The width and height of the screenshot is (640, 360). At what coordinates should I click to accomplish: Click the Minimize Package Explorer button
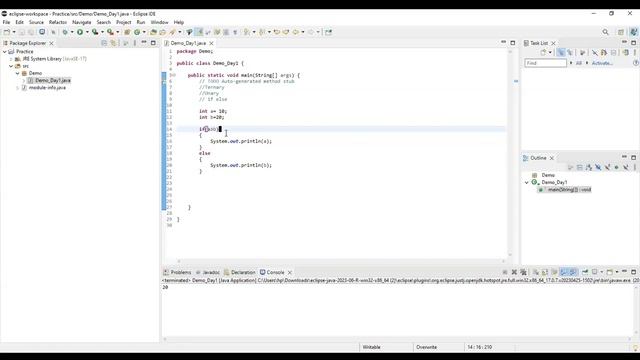coord(144,42)
